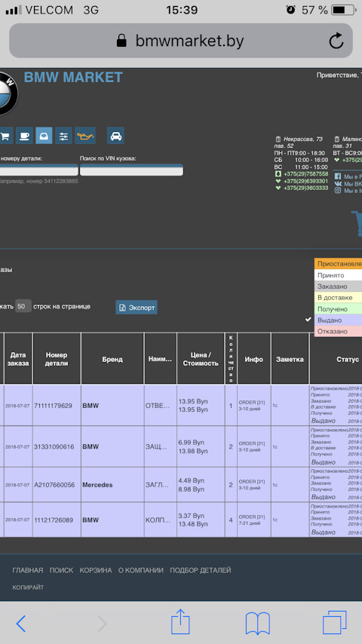Click the part number search field
Viewport: 362px width, 644px height.
point(39,170)
